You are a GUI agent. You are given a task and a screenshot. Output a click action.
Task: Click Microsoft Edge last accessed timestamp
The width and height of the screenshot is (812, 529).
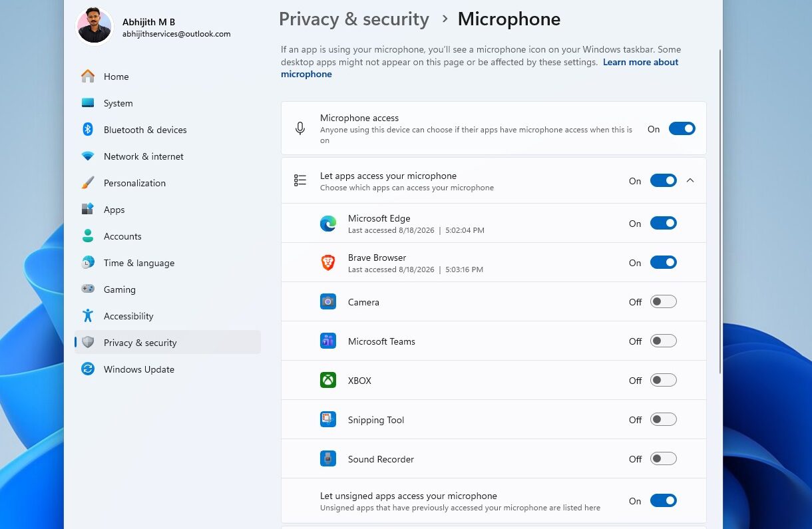pyautogui.click(x=416, y=230)
